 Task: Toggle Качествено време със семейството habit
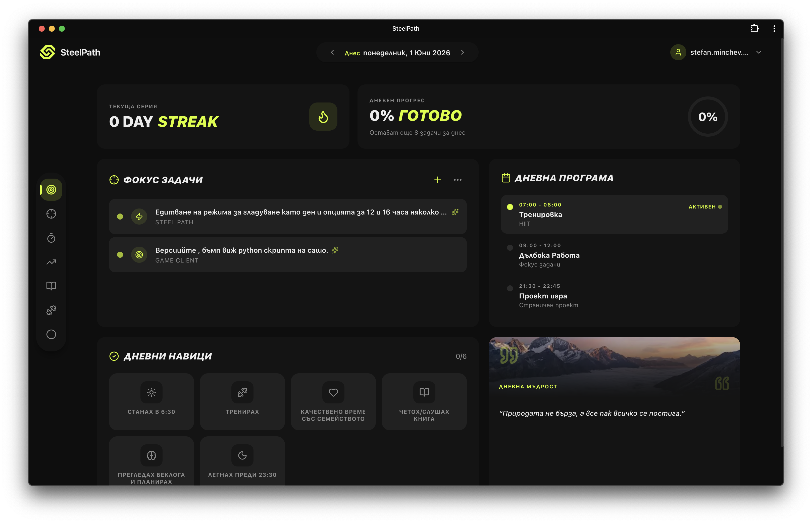[x=333, y=402]
